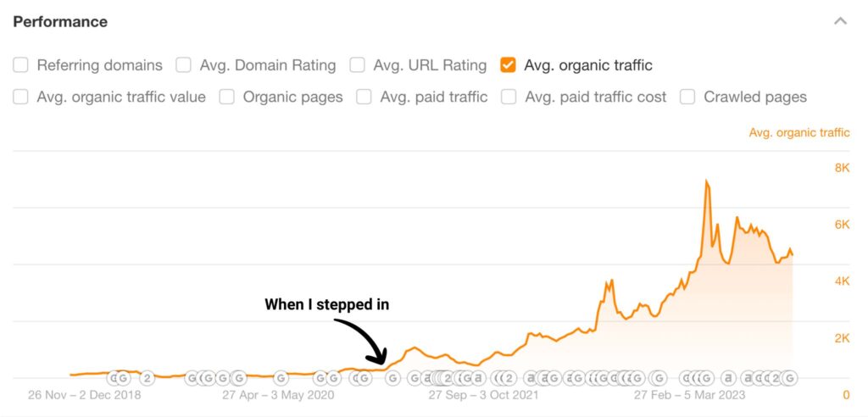The height and width of the screenshot is (417, 868).
Task: Enable the Avg. URL Rating checkbox
Action: [x=358, y=65]
